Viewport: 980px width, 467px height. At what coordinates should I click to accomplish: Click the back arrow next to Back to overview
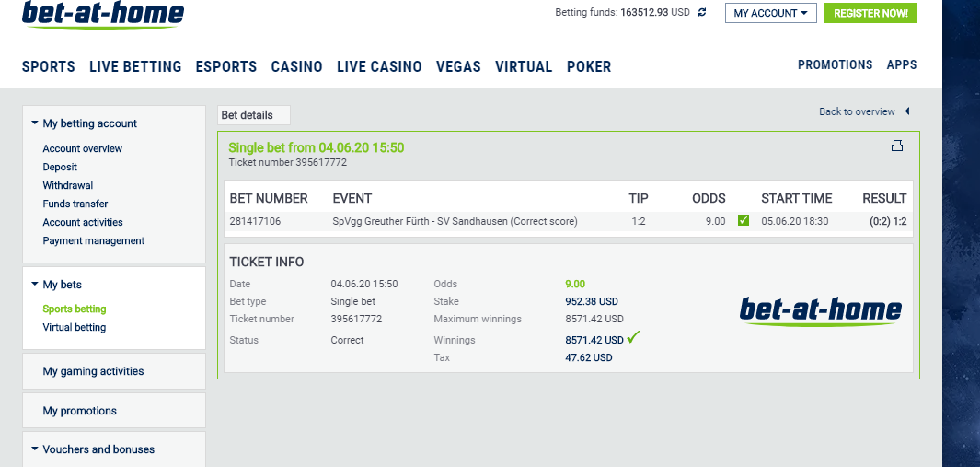click(907, 111)
